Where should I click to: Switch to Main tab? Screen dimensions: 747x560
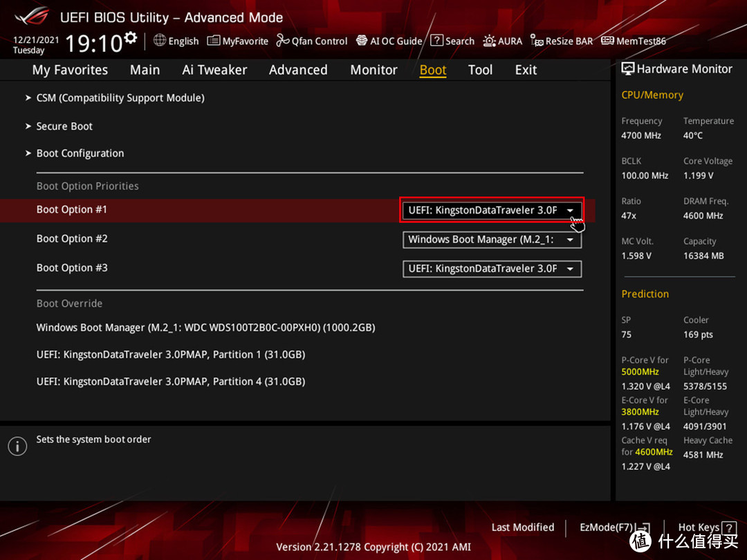(x=145, y=70)
